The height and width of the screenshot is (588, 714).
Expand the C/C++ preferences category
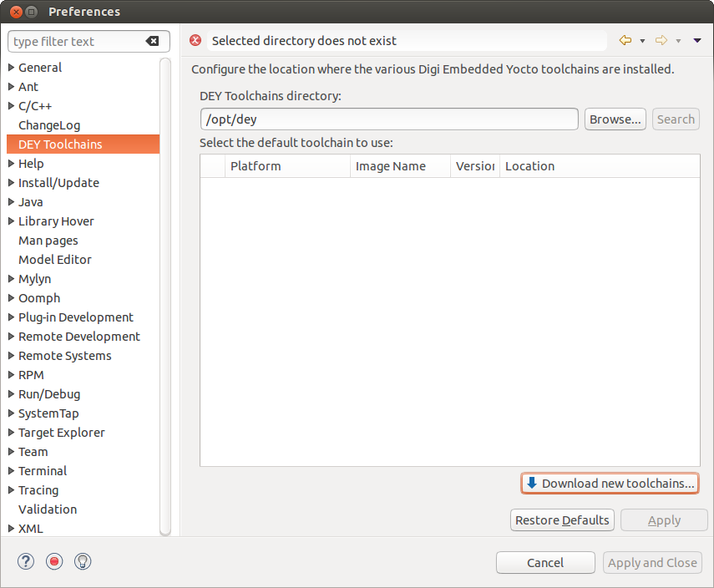click(11, 106)
